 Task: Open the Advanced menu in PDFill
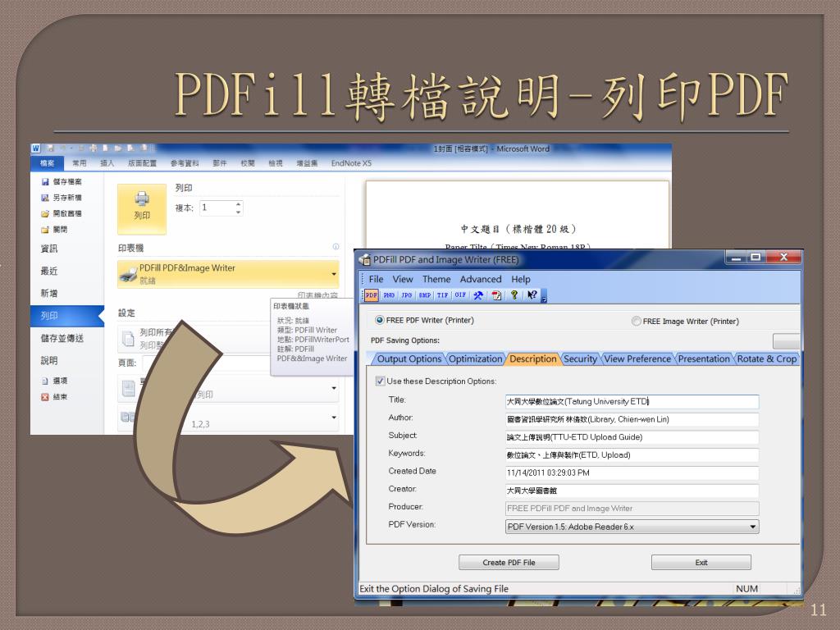point(481,279)
